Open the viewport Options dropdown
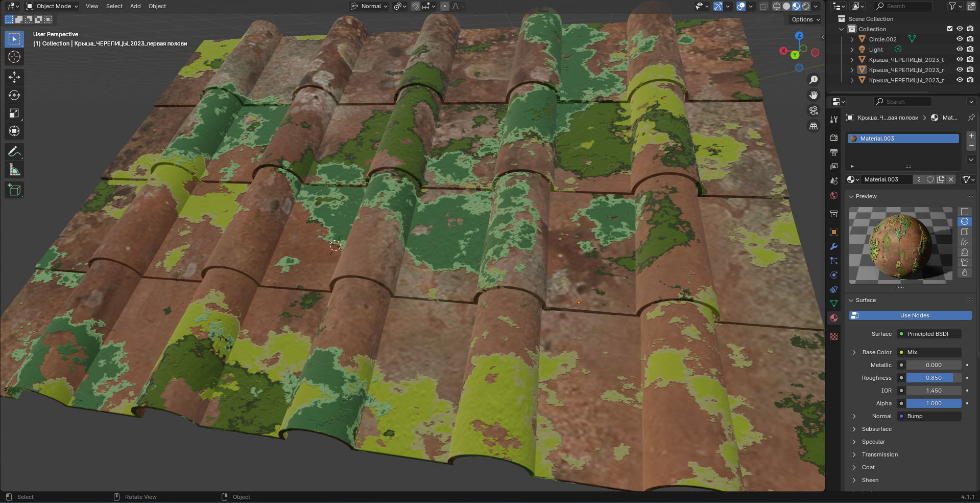This screenshot has height=503, width=980. point(806,19)
